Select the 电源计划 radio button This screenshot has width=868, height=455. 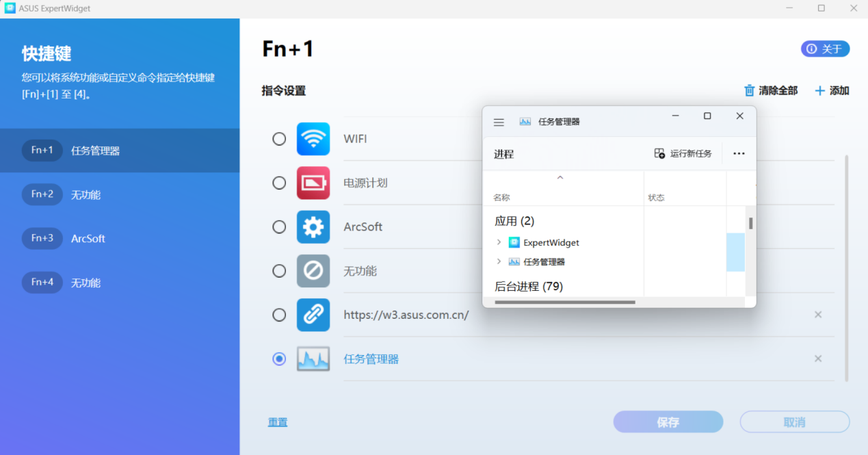(279, 183)
